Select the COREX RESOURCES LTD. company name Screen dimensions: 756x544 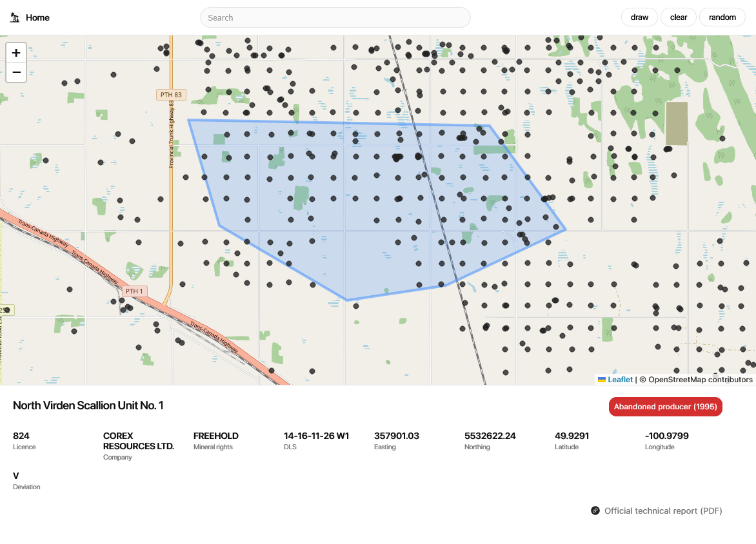point(139,441)
